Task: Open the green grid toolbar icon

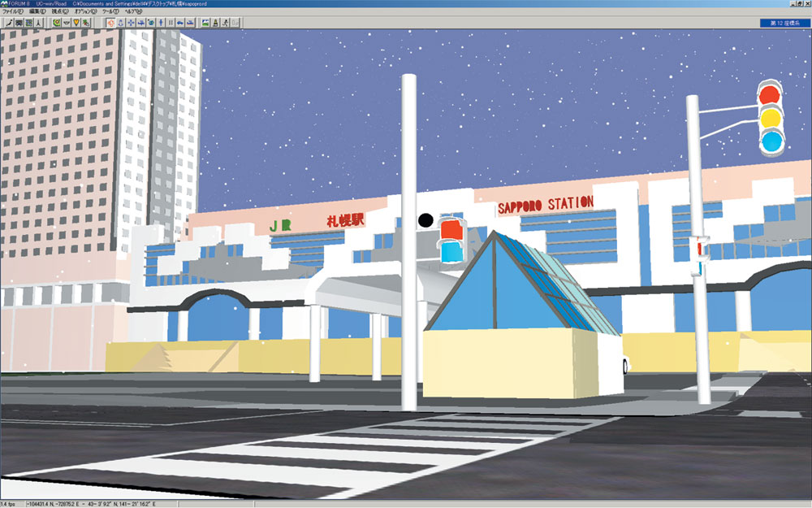Action: click(x=28, y=23)
